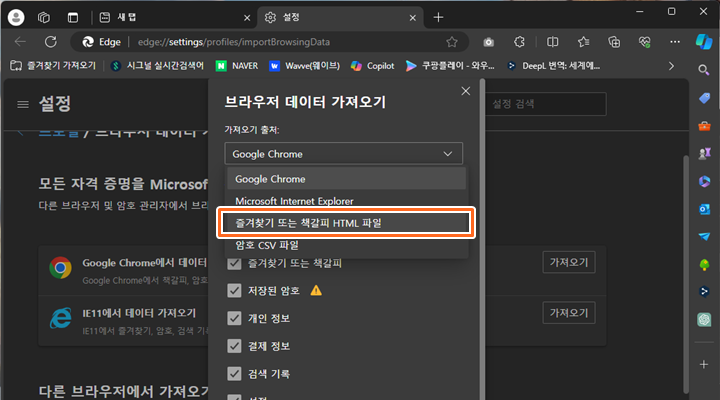Toggle the 개인 정보 checkbox
The width and height of the screenshot is (720, 400).
point(234,318)
